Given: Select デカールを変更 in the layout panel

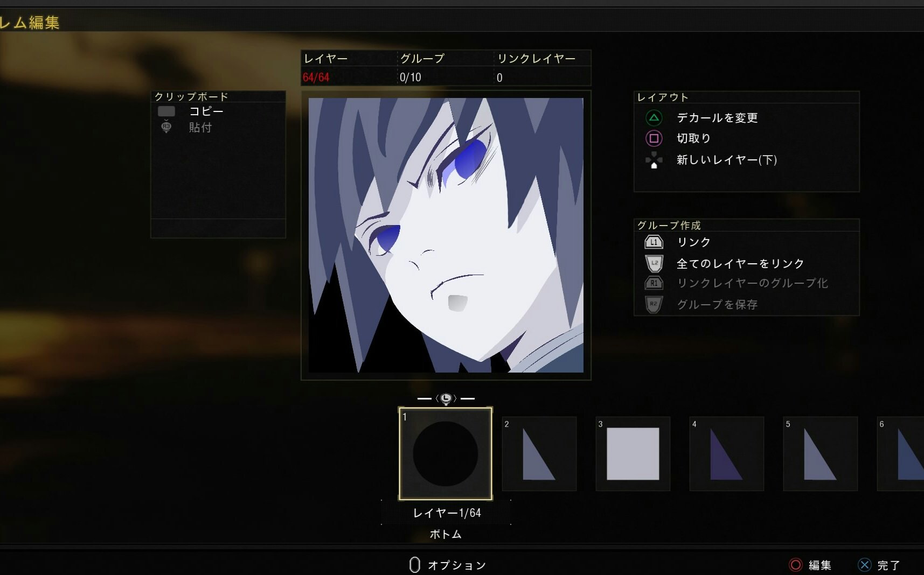Looking at the screenshot, I should [717, 117].
